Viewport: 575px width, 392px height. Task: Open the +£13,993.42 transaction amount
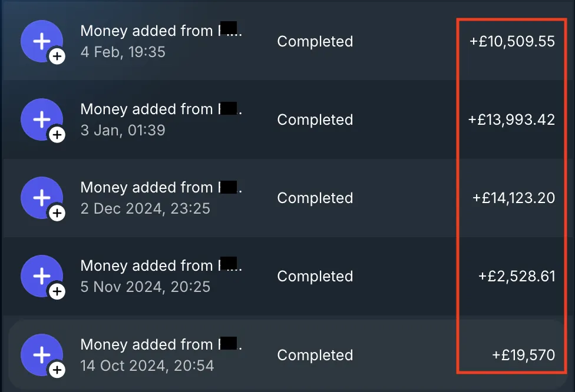tap(511, 120)
